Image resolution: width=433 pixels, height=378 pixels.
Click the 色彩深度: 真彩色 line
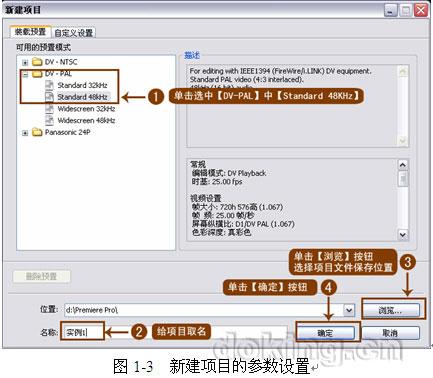coord(221,232)
